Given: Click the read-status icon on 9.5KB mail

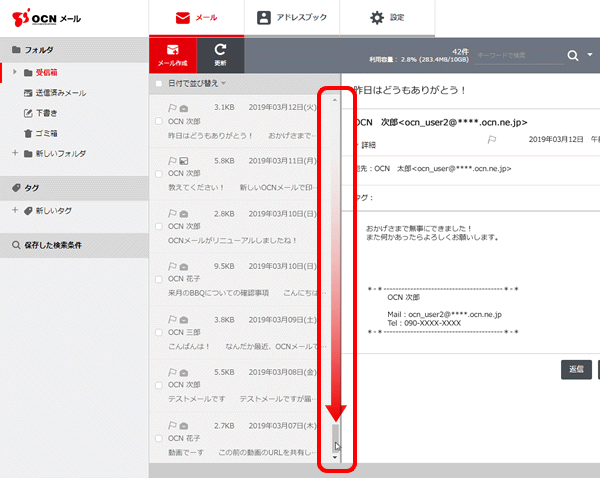Looking at the screenshot, I should pos(184,266).
